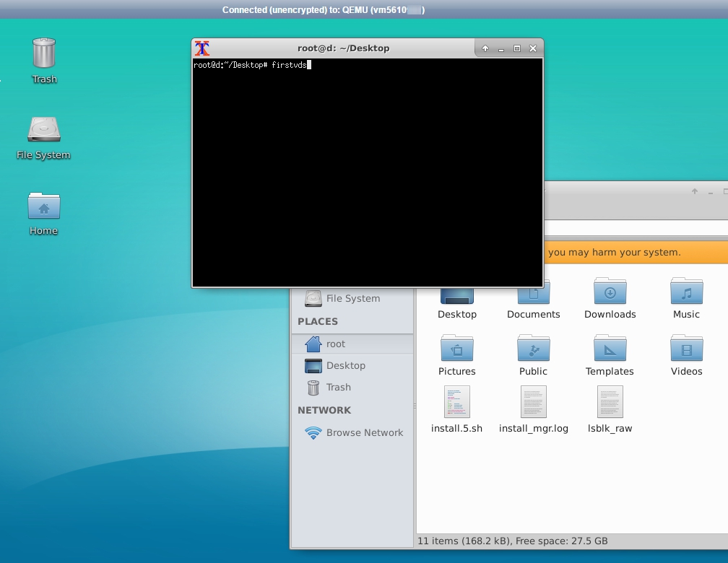Click the xterm icon in the terminal titlebar

tap(203, 48)
